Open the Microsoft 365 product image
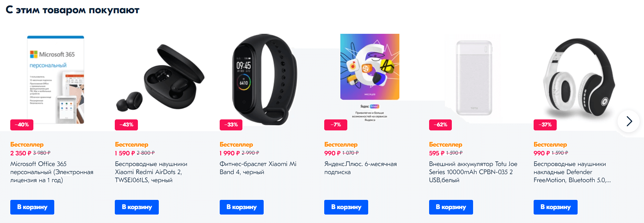 pyautogui.click(x=56, y=80)
